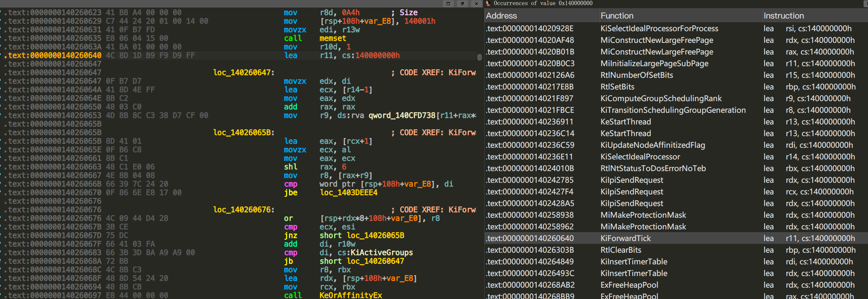Click the cs:140000000h operand in lea r11
This screenshot has height=299, width=868.
point(371,56)
